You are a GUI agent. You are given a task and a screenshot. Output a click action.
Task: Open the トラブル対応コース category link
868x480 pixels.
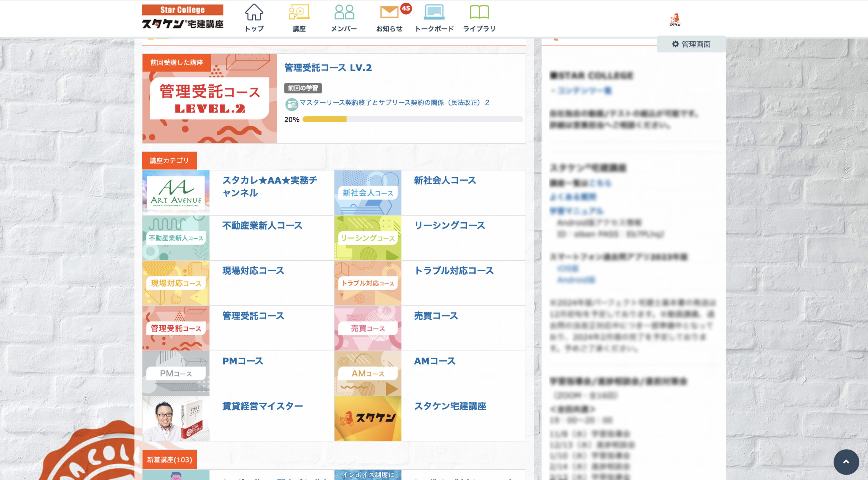click(x=454, y=271)
